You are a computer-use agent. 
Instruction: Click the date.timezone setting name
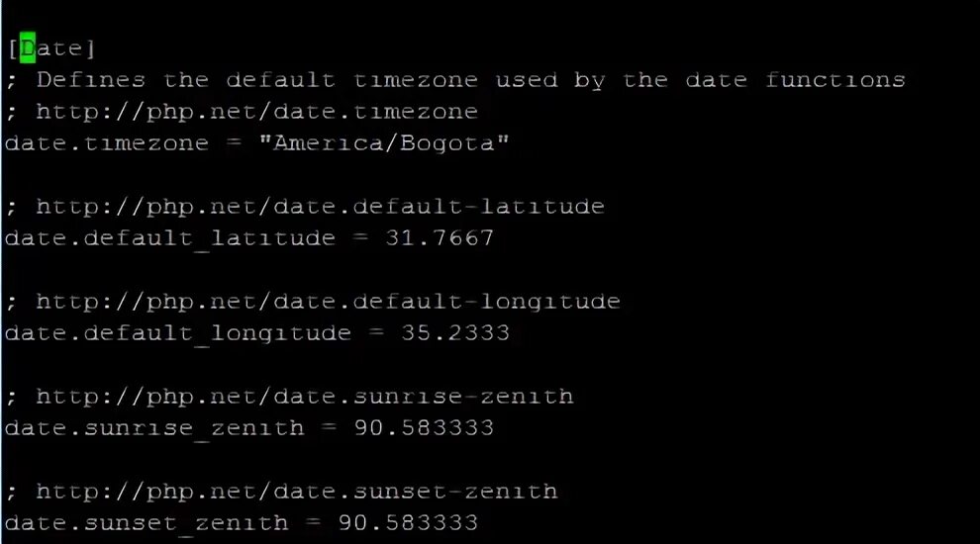coord(107,143)
